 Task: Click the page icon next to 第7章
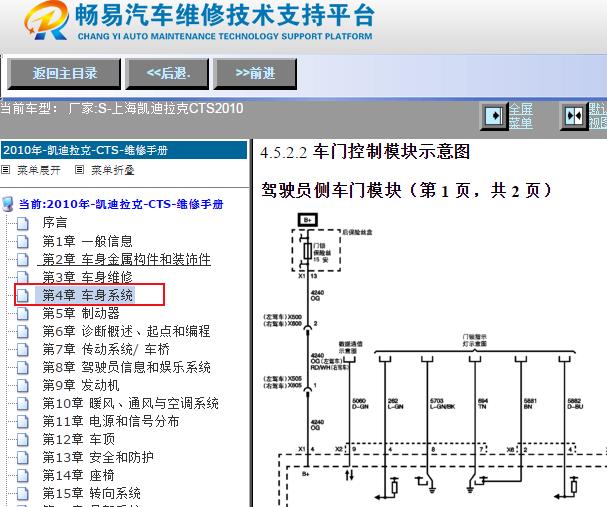[x=23, y=350]
